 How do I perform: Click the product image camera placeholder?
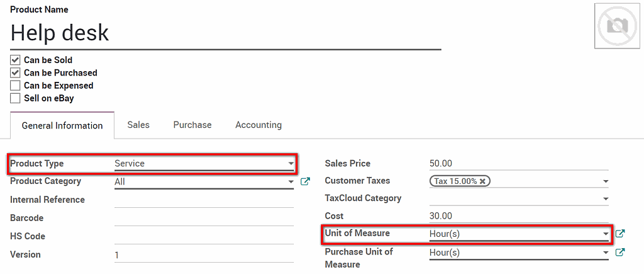(613, 25)
